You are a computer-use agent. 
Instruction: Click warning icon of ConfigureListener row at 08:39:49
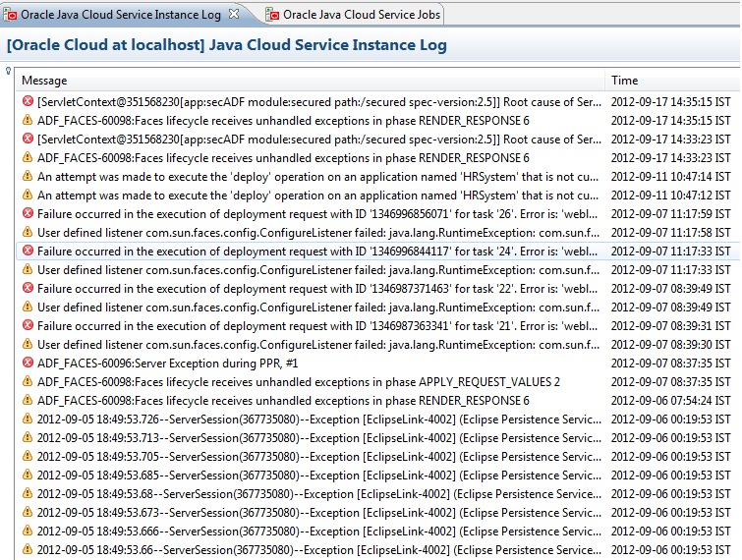28,307
